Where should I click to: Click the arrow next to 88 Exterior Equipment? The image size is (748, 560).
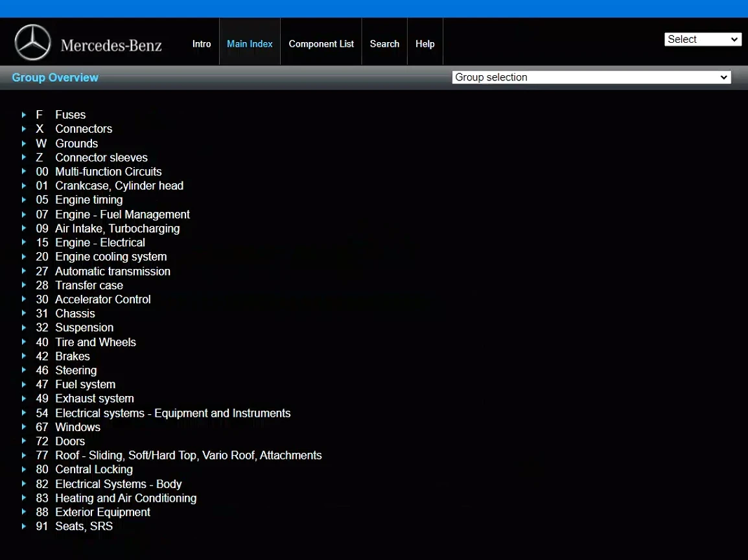pyautogui.click(x=24, y=512)
